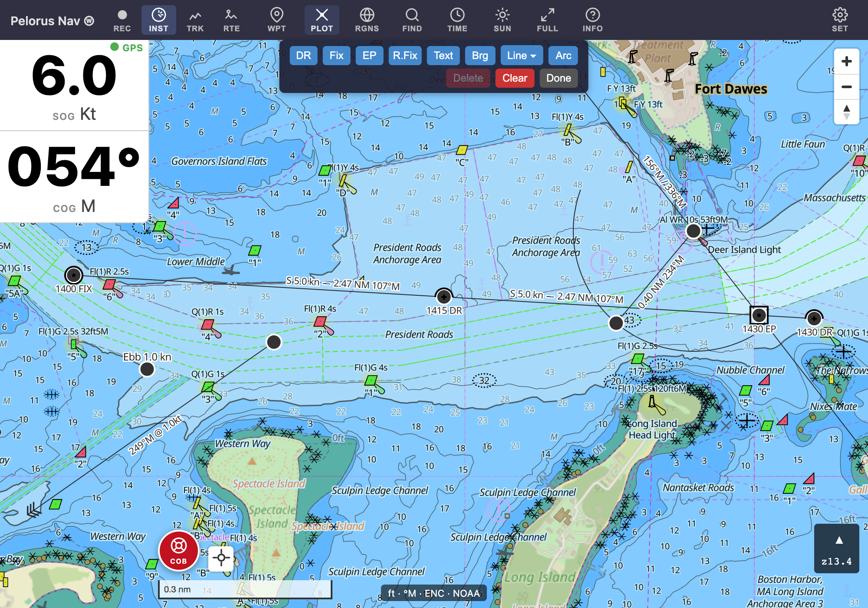
Task: Open the RTE route tool
Action: point(231,20)
